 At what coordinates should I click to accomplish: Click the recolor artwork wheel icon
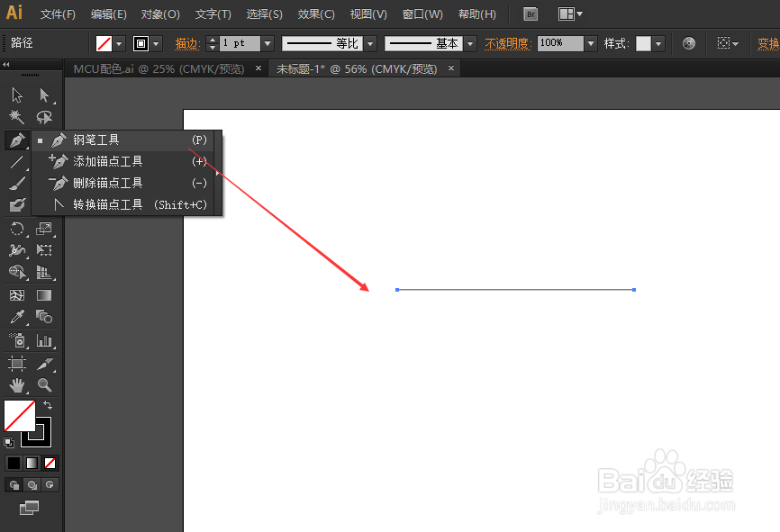coord(689,43)
